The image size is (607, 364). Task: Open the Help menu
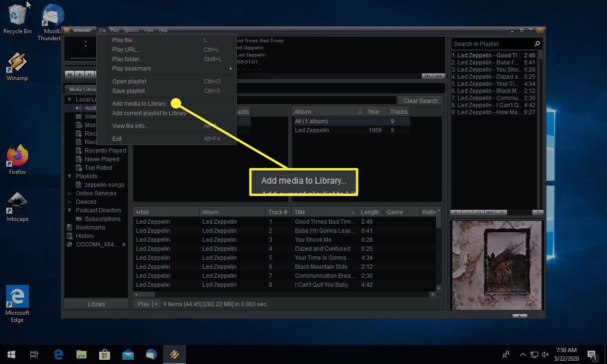click(163, 30)
